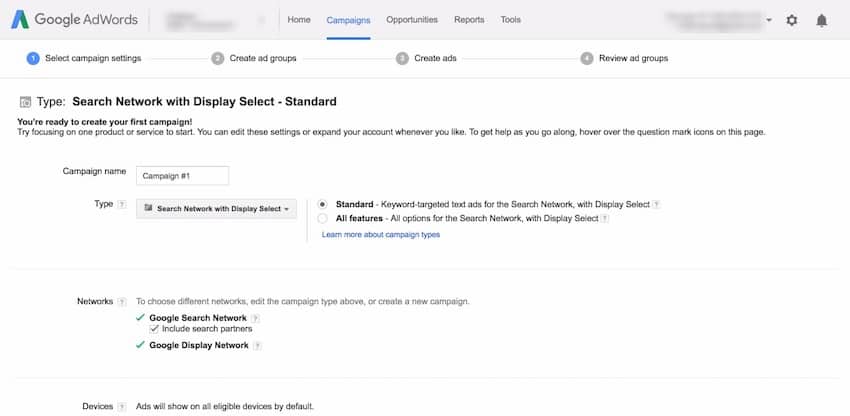Click the help icon beside Networks label
The width and height of the screenshot is (850, 416).
pos(122,301)
